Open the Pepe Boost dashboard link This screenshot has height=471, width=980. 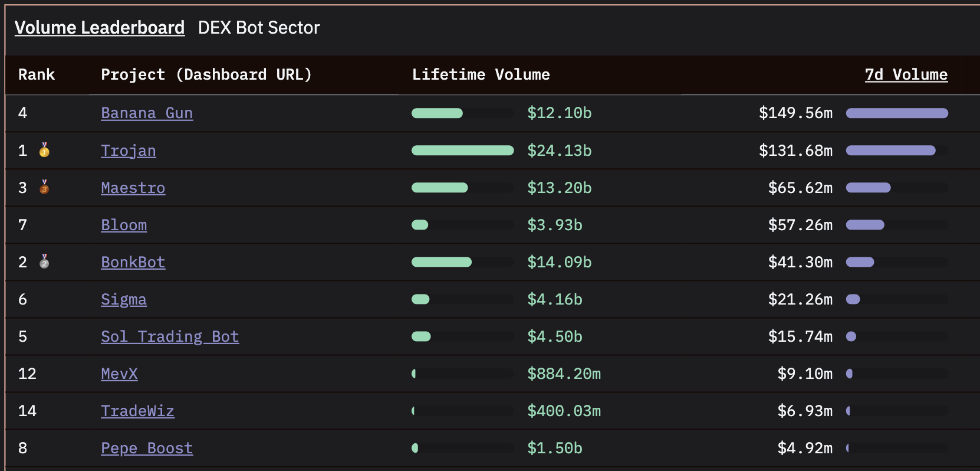pos(147,448)
